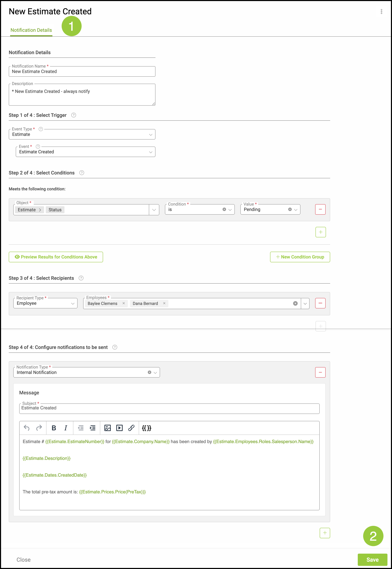The image size is (392, 569).
Task: Click the increase indent icon
Action: point(93,428)
